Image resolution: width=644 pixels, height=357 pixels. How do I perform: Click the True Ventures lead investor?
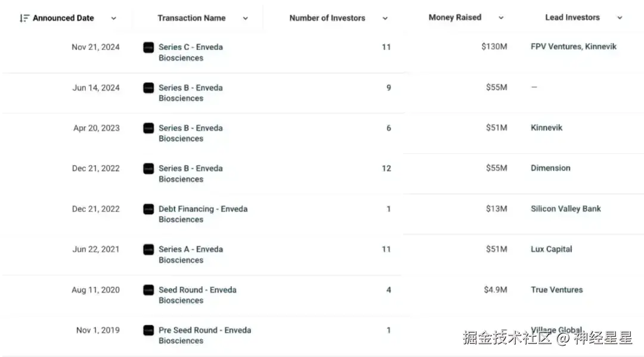[557, 290]
